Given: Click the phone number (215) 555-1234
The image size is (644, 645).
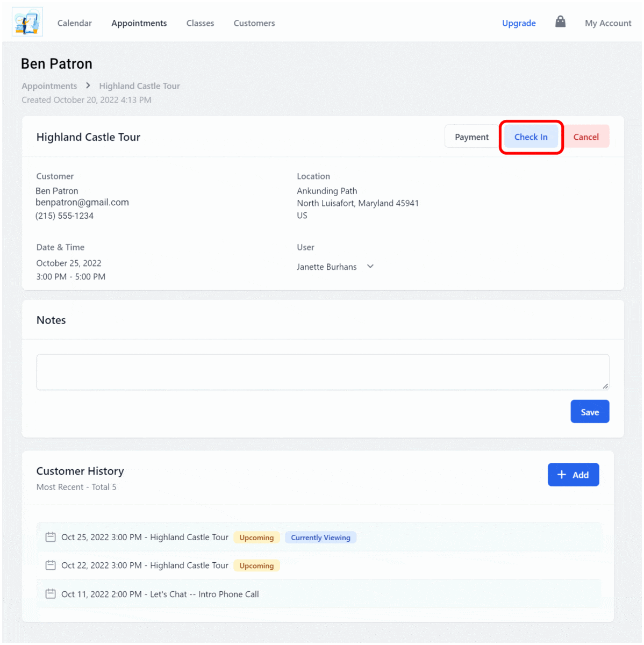Looking at the screenshot, I should pos(65,216).
